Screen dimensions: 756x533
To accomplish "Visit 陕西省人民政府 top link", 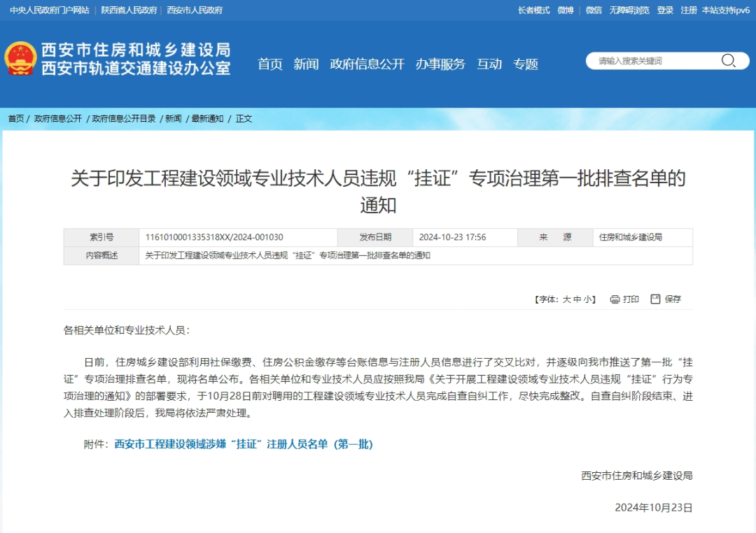I will [x=129, y=10].
